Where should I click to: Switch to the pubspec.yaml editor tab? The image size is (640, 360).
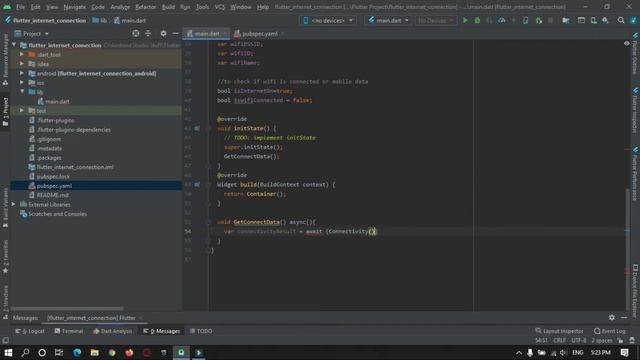pyautogui.click(x=259, y=33)
